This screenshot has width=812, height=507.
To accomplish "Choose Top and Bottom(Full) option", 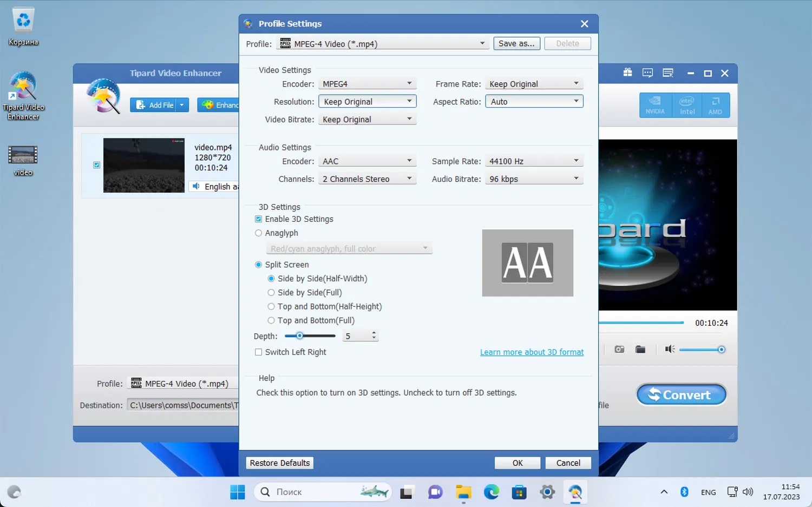I will 271,321.
